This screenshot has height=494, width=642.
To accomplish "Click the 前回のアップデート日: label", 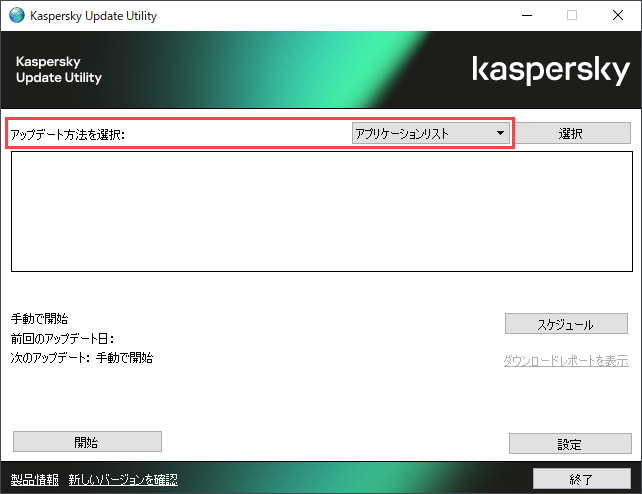I will 63,338.
